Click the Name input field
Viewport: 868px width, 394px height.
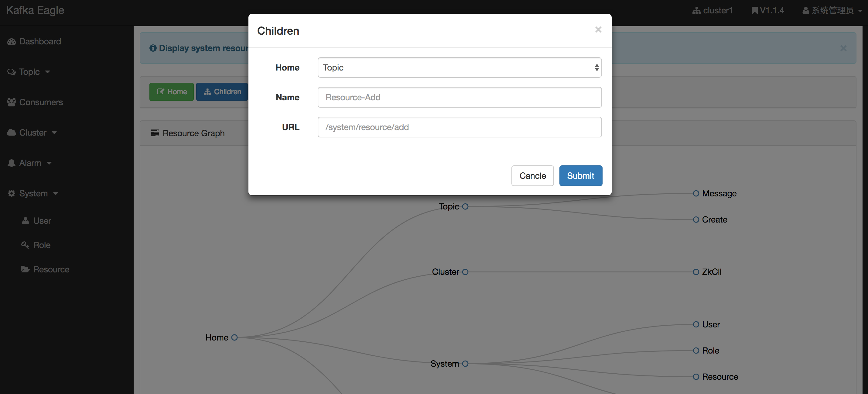pos(460,97)
